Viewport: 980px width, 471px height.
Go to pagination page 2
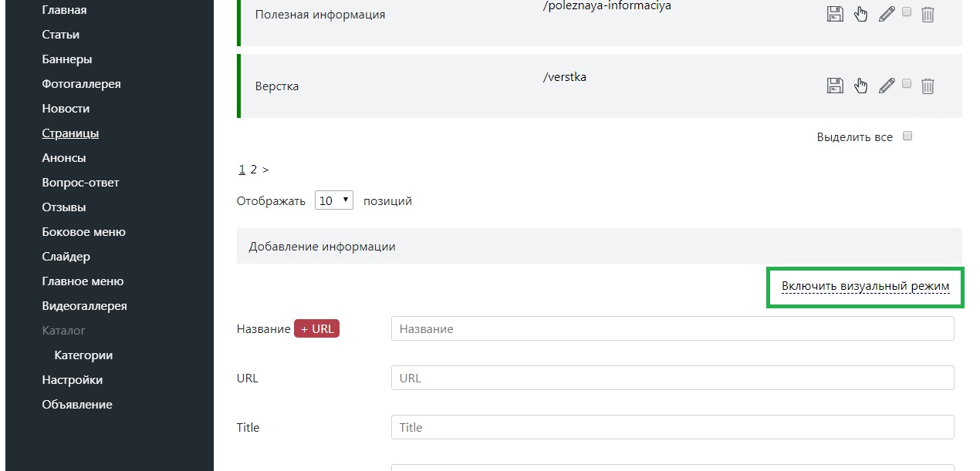click(253, 170)
